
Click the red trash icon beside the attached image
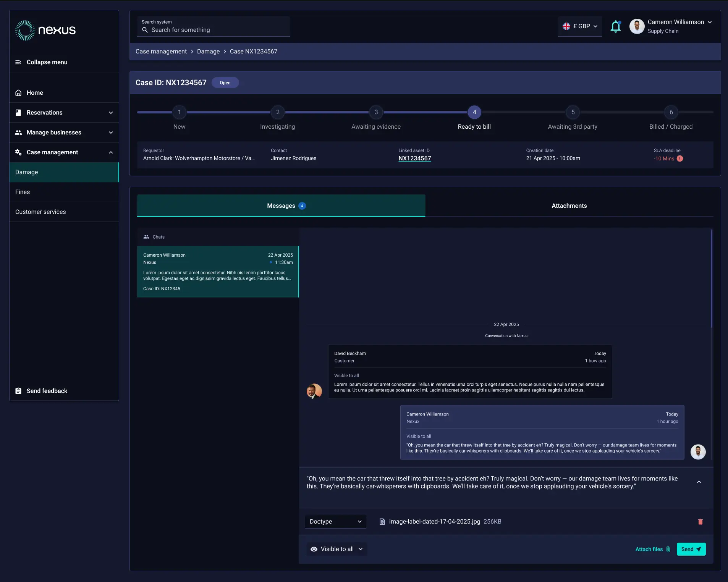700,522
